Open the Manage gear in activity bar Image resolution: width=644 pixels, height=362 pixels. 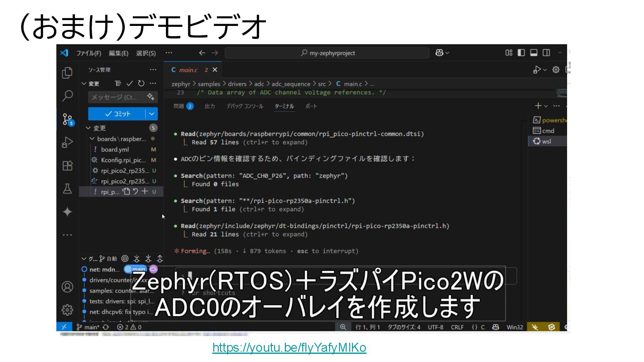67,310
